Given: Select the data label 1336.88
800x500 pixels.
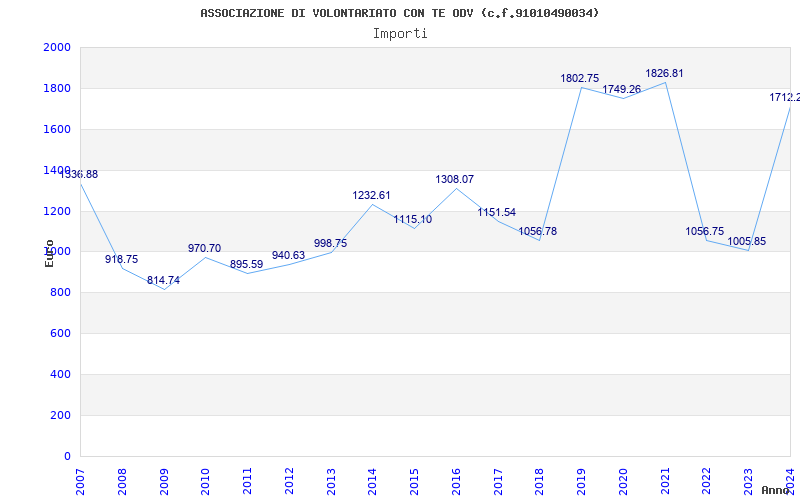Looking at the screenshot, I should point(79,174).
